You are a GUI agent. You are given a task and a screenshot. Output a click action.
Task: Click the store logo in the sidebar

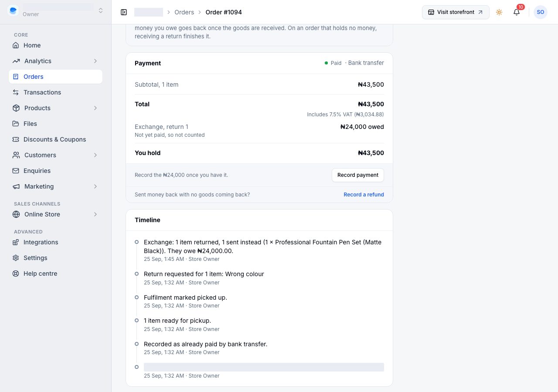(x=13, y=10)
